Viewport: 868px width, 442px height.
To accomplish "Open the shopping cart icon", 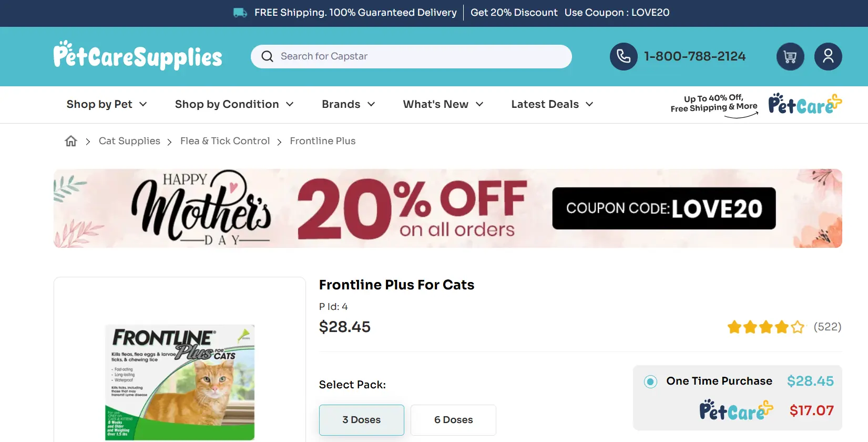I will [x=790, y=56].
